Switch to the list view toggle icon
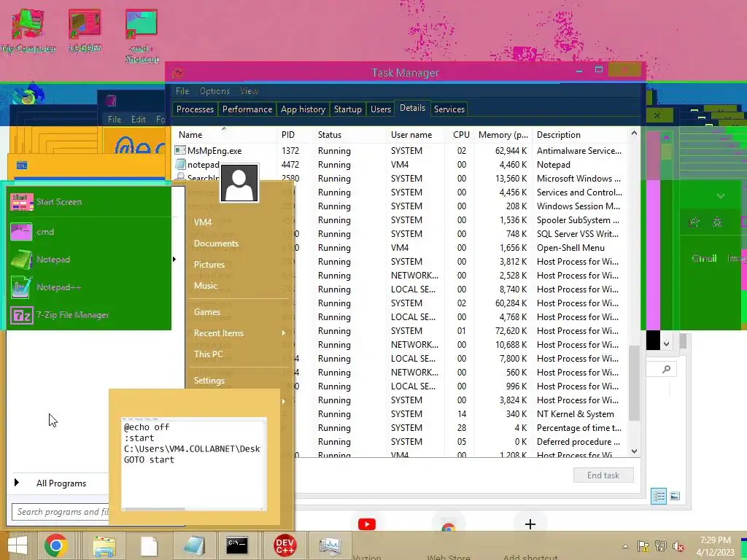747x560 pixels. click(659, 496)
